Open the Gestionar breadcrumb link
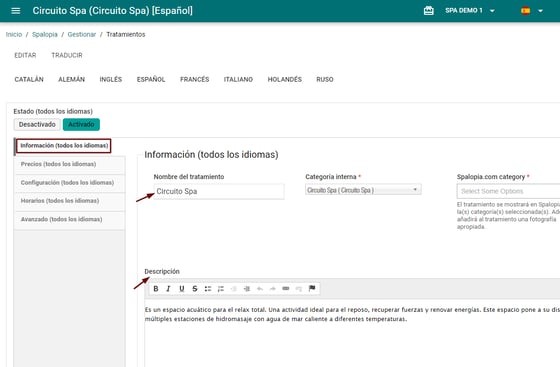The image size is (560, 367). pyautogui.click(x=82, y=34)
